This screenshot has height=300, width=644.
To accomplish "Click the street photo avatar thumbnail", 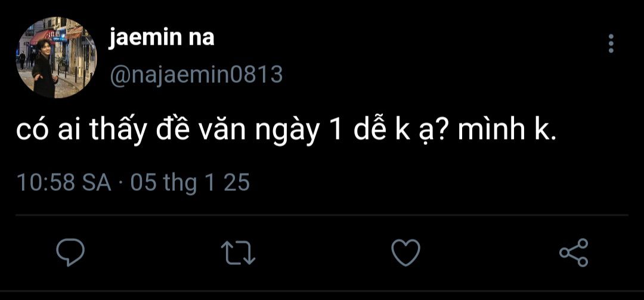I will [57, 57].
